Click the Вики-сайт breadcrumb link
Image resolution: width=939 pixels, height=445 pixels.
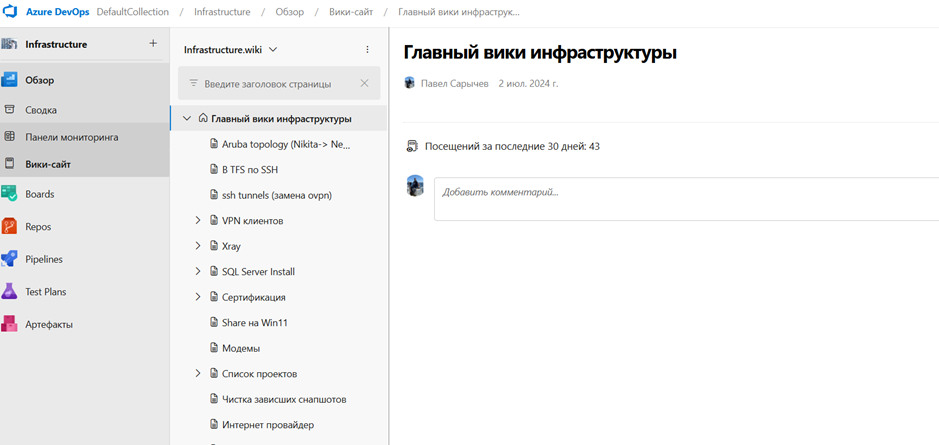pyautogui.click(x=353, y=12)
